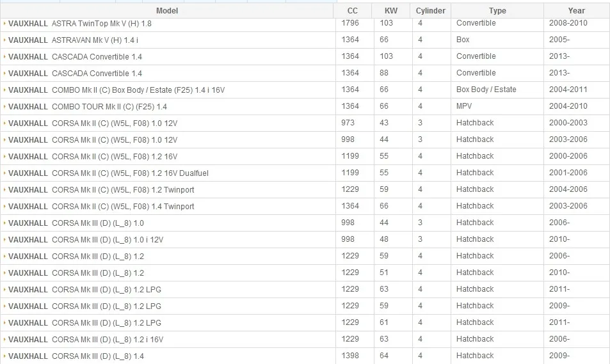Expand arrow beside CORSA Mk III (D) (L_8) 1.4
The image size is (610, 364).
(x=4, y=356)
